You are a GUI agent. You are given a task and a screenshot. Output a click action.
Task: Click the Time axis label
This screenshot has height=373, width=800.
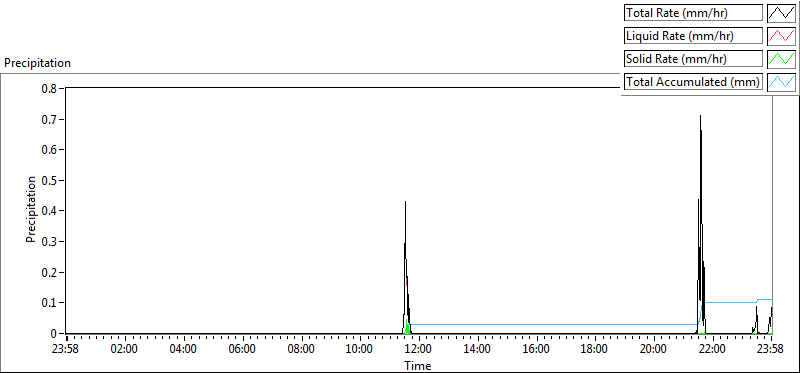click(418, 365)
